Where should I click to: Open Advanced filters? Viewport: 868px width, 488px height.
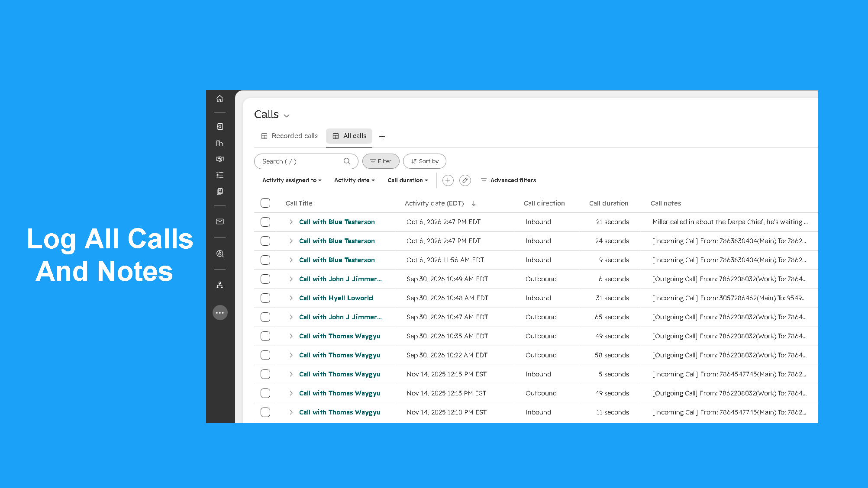coord(508,180)
